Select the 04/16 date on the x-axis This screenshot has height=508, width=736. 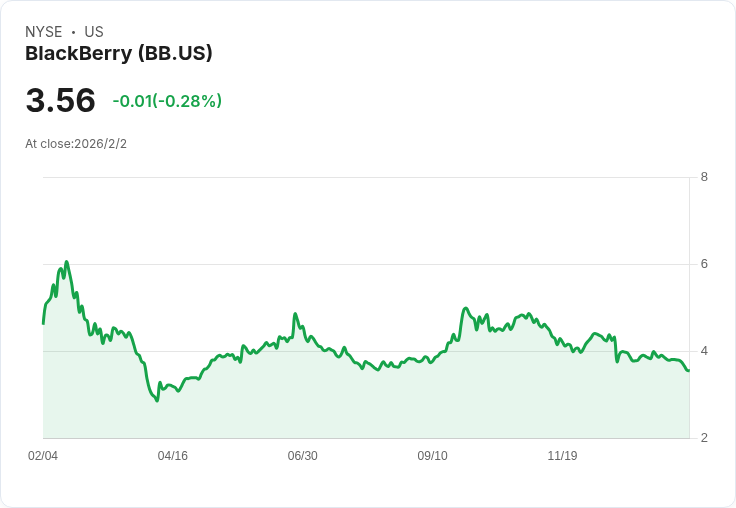coord(173,456)
